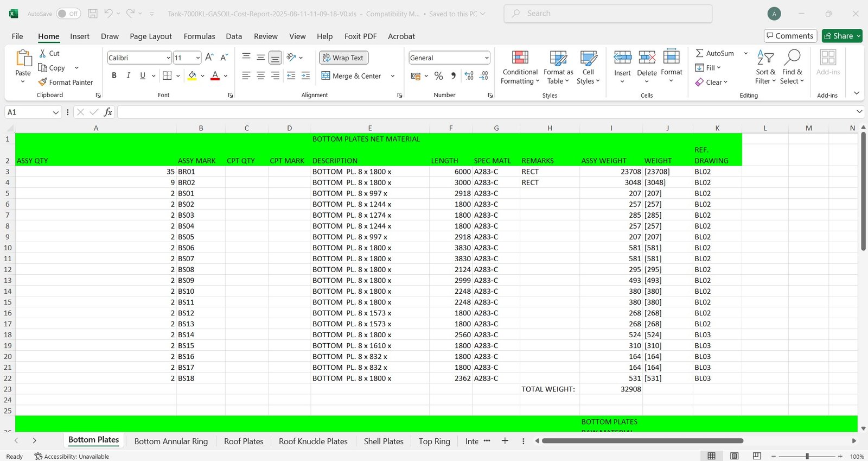Switch to the Shell Plates sheet
868x461 pixels.
(384, 441)
